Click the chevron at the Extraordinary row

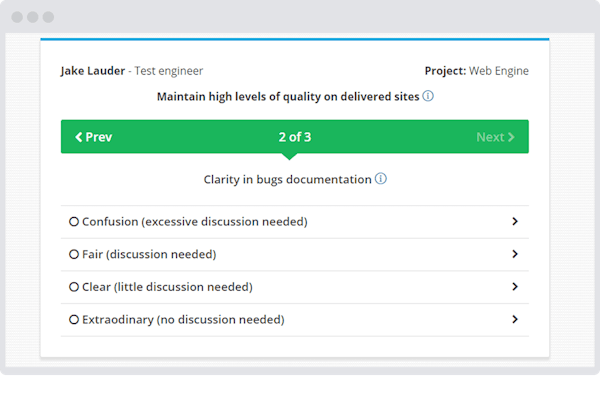(x=514, y=320)
